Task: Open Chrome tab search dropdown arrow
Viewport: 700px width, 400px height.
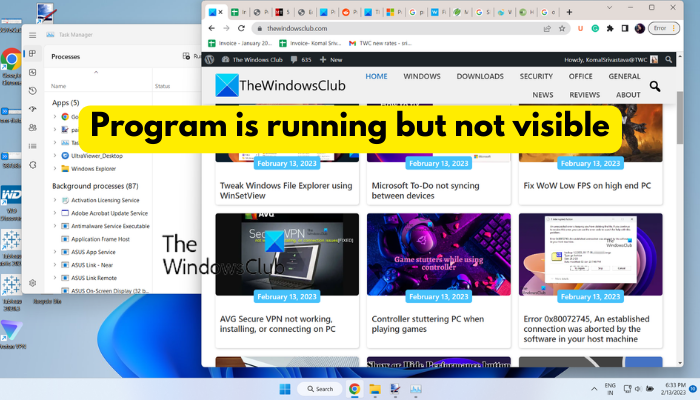Action: 609,8
